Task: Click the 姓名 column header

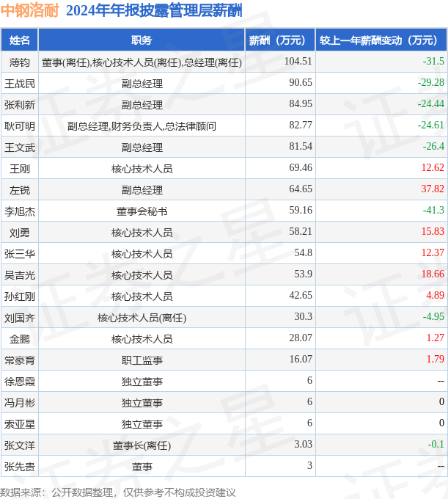Action: (19, 40)
